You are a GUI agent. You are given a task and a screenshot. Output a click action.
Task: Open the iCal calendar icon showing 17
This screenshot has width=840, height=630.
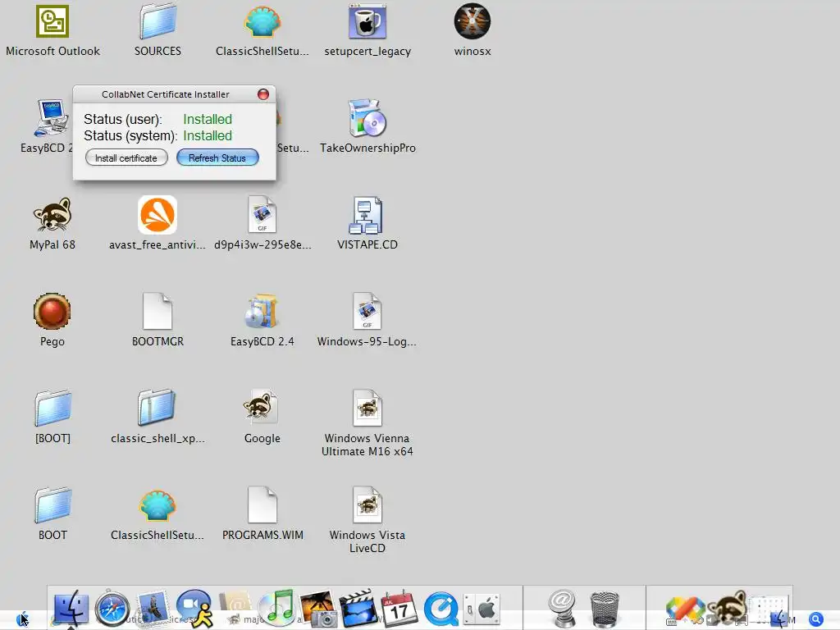pos(399,609)
